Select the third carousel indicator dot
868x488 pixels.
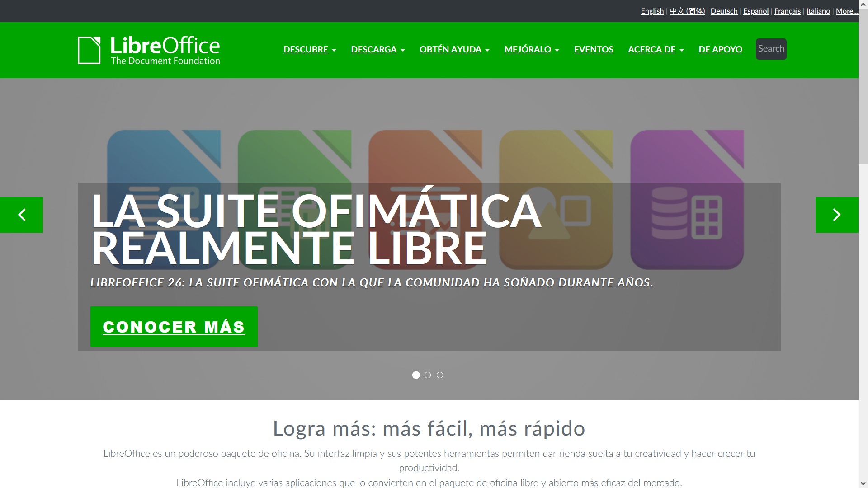point(440,375)
